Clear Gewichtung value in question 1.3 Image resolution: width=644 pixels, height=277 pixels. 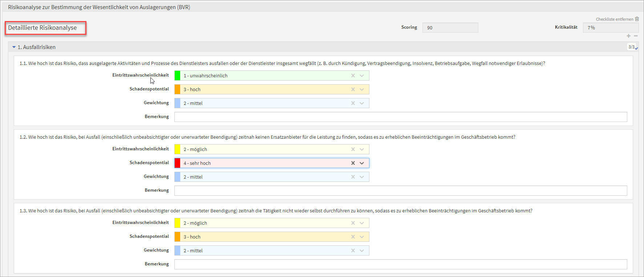[353, 250]
